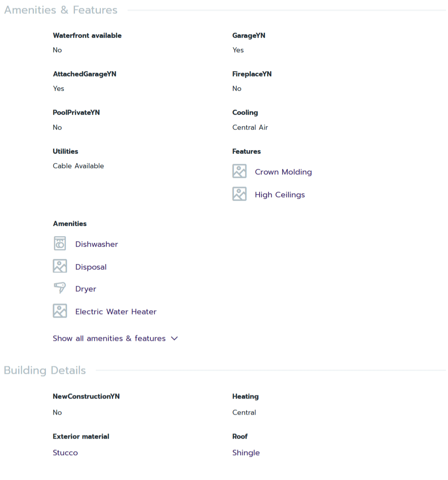
Task: Click the Cable Available utilities value
Action: [x=78, y=166]
